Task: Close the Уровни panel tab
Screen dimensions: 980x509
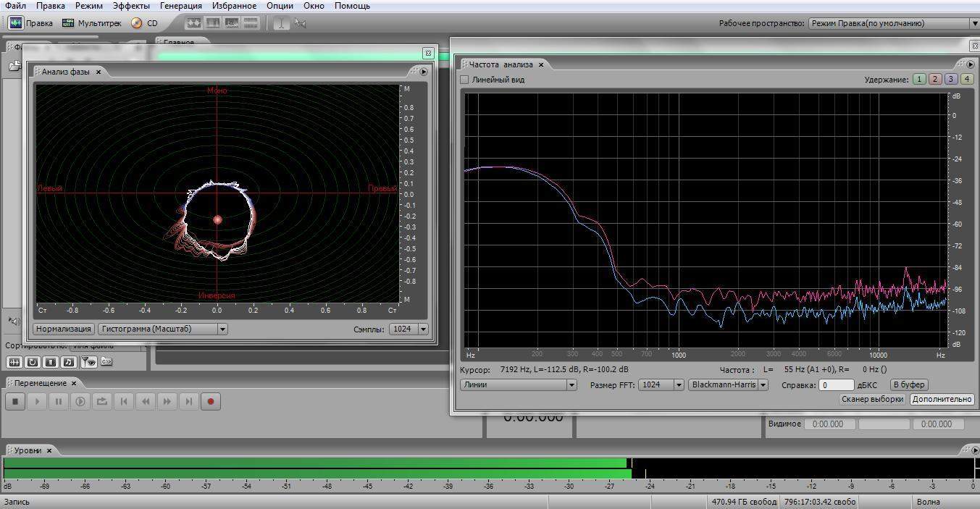Action: point(49,450)
